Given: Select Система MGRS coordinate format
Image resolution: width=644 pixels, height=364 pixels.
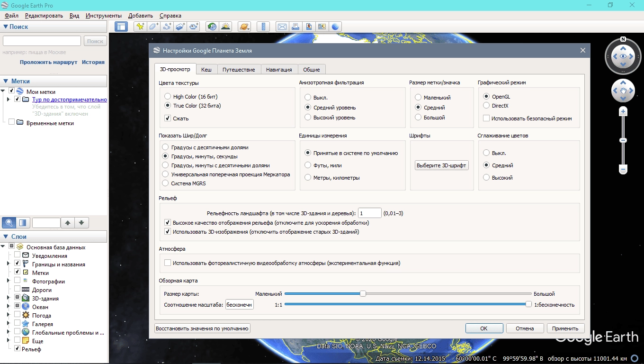Looking at the screenshot, I should 165,183.
